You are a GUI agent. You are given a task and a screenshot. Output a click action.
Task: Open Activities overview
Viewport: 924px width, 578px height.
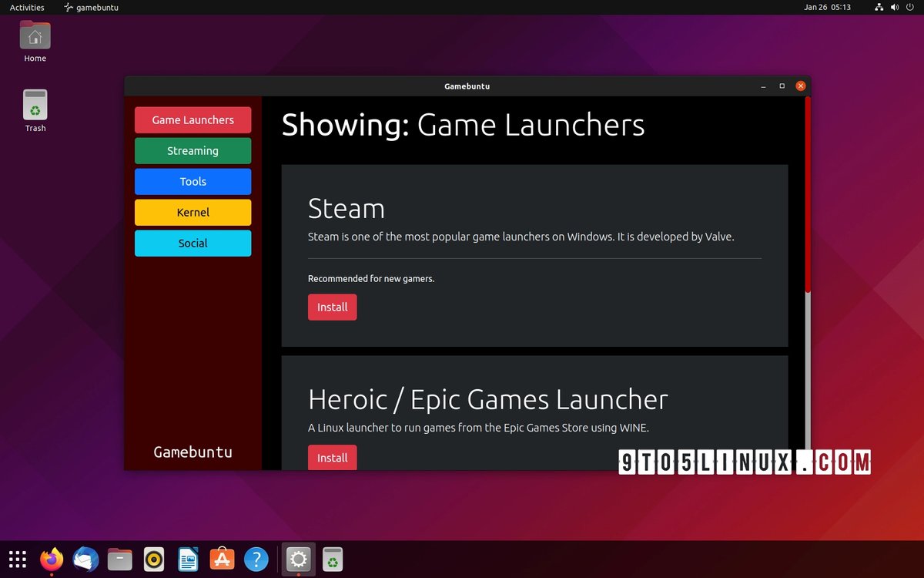27,7
